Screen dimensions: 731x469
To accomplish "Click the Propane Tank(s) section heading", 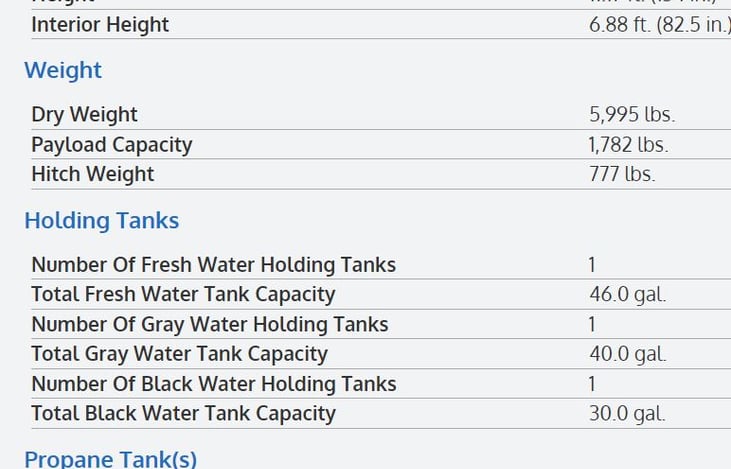I will 110,459.
